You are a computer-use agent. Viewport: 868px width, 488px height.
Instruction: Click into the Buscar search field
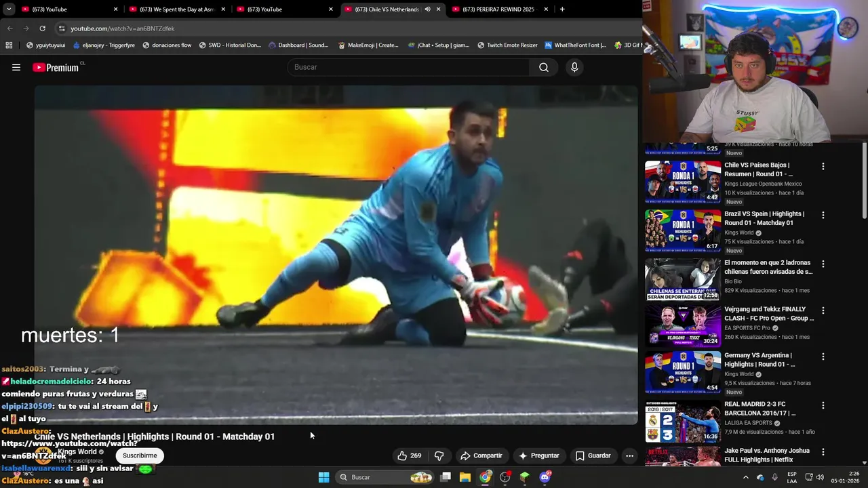pos(409,67)
